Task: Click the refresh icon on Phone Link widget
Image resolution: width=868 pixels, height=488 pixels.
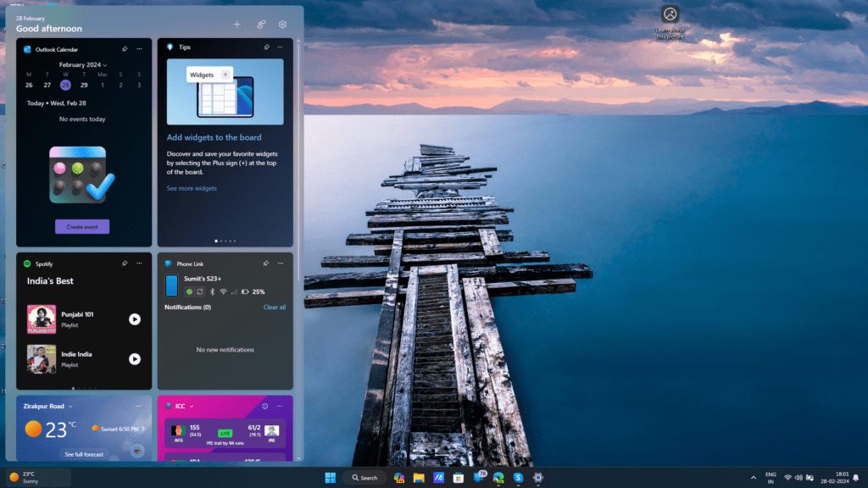Action: pos(200,291)
